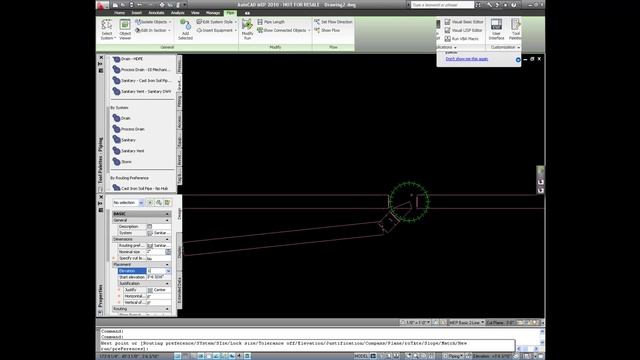Click Set Flow Direction
Viewport: 640px width, 360px height.
click(333, 22)
